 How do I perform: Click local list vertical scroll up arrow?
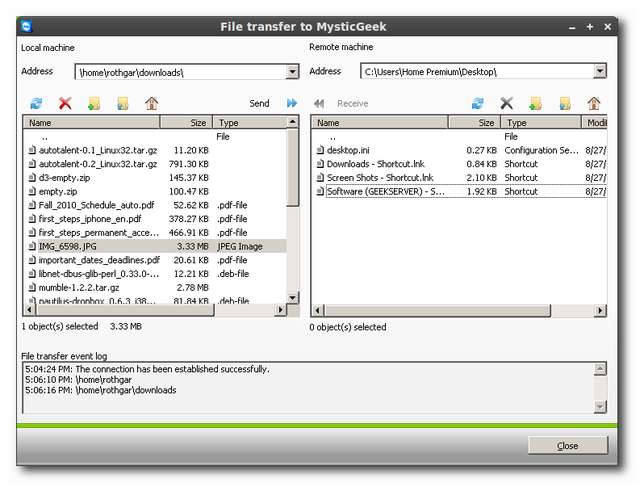(293, 122)
